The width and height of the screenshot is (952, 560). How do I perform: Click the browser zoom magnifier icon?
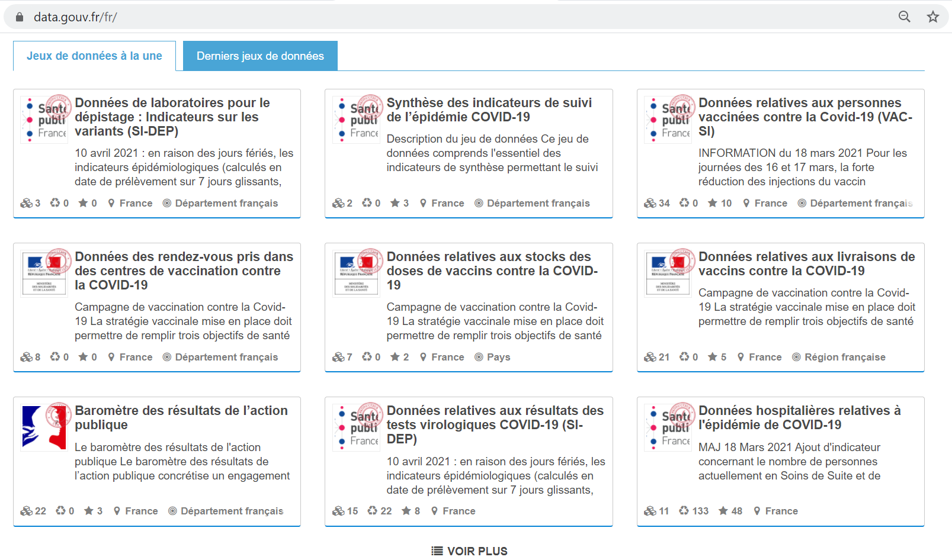tap(904, 17)
